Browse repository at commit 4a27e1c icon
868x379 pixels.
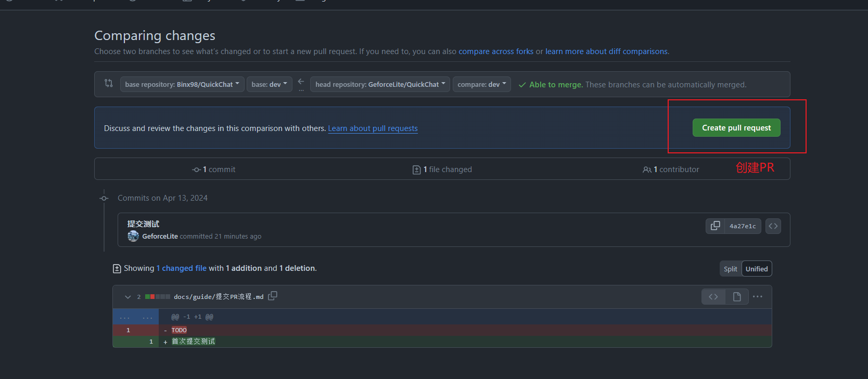(773, 226)
